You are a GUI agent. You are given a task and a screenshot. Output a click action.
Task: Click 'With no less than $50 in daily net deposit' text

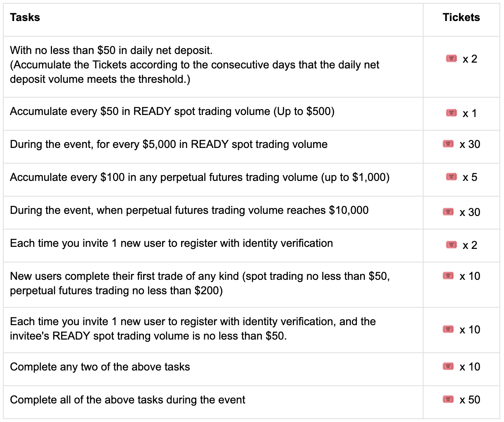point(111,50)
